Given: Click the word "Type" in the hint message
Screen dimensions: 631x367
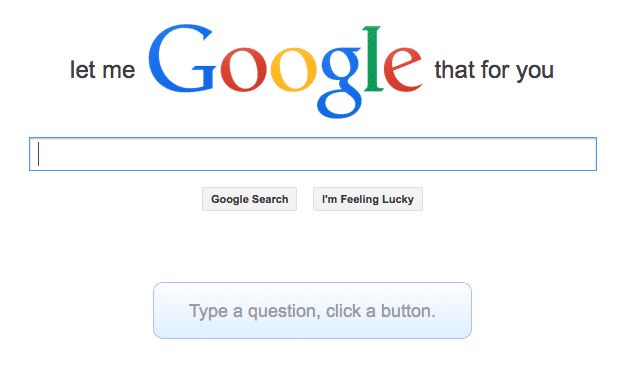Looking at the screenshot, I should pos(208,312).
